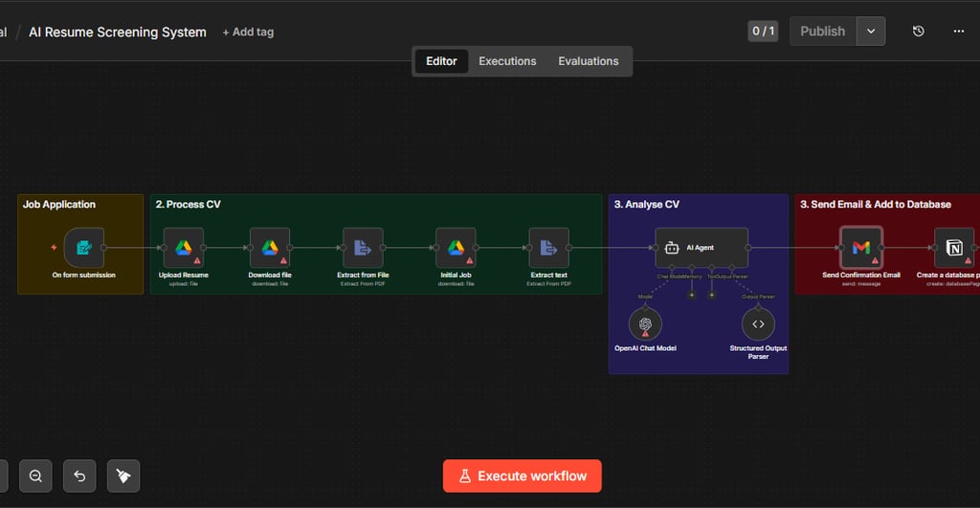Viewport: 980px width, 508px height.
Task: Switch to the Editor tab
Action: pos(441,61)
